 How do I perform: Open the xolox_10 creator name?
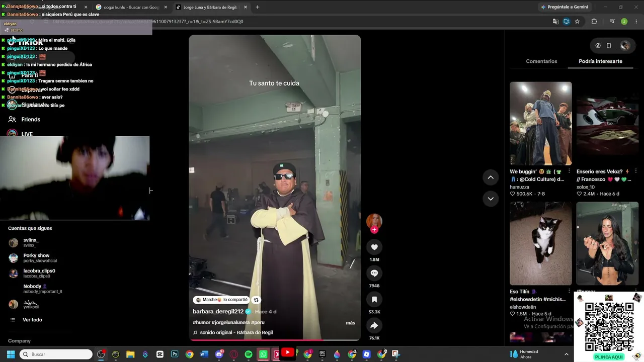point(586,187)
